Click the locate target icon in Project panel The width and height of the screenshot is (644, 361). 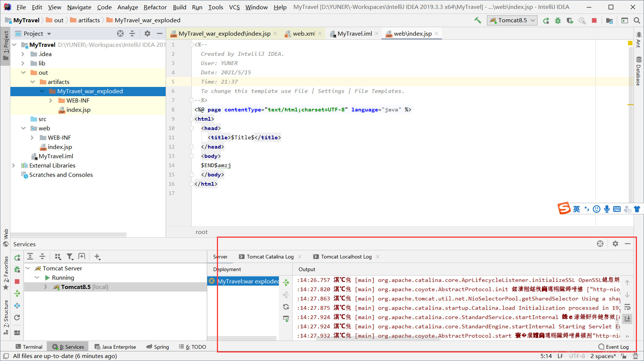pyautogui.click(x=120, y=33)
